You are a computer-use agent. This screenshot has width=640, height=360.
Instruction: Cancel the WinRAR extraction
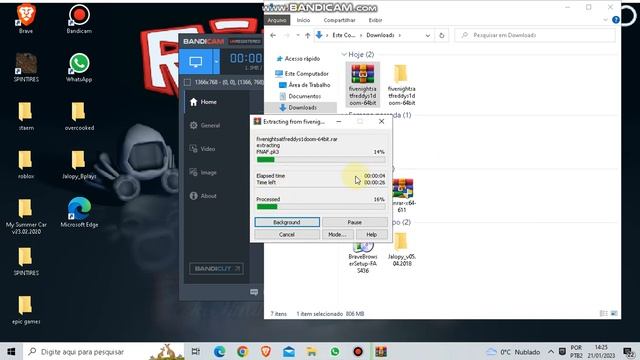coord(287,234)
